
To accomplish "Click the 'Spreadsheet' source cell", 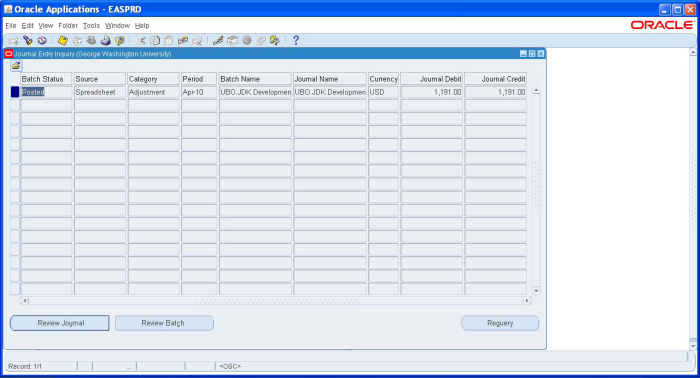I will [x=100, y=92].
